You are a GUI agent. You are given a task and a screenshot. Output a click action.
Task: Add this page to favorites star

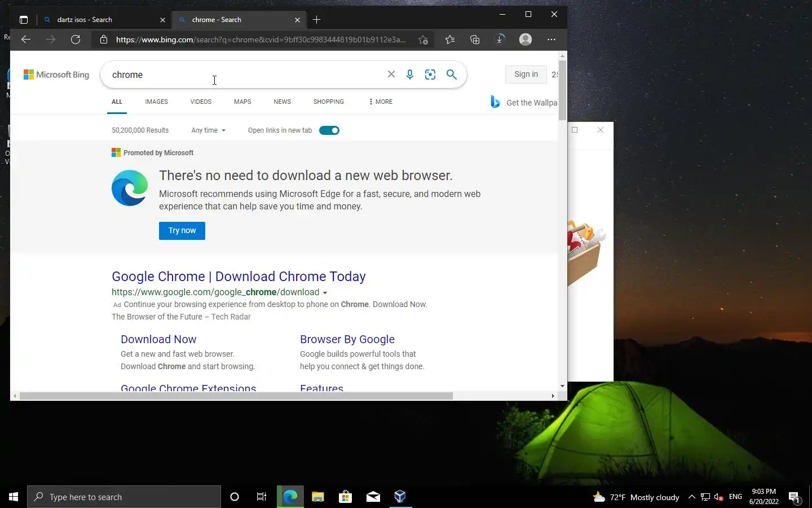[423, 40]
